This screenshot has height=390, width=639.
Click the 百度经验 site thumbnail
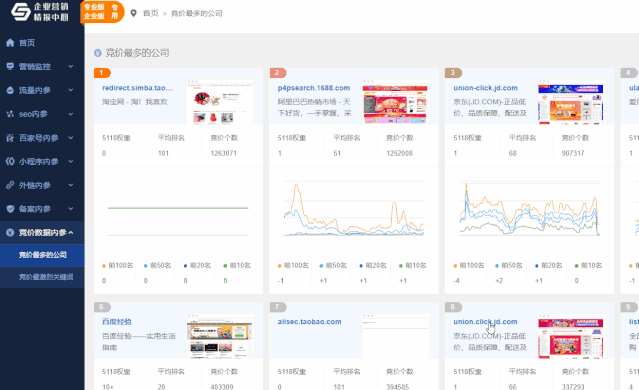[x=220, y=336]
